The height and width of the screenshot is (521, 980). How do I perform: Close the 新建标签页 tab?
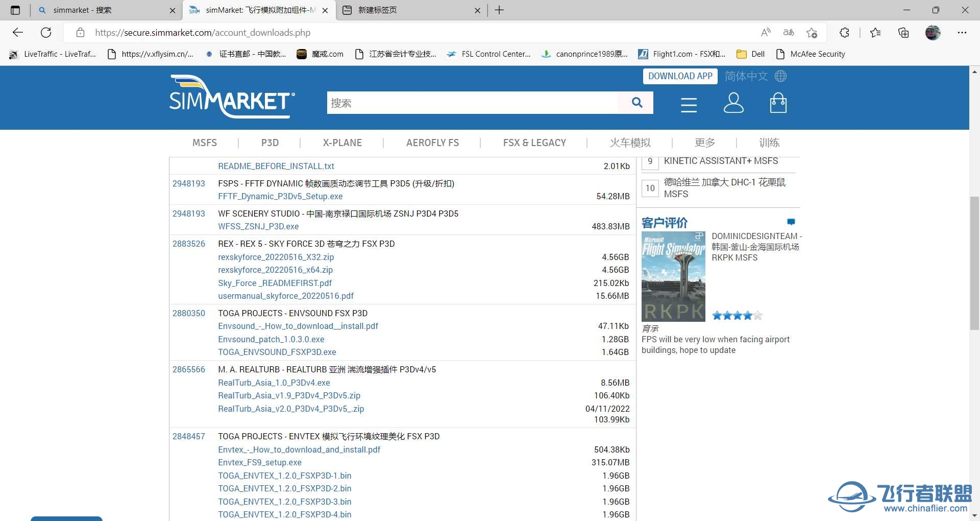[x=477, y=10]
